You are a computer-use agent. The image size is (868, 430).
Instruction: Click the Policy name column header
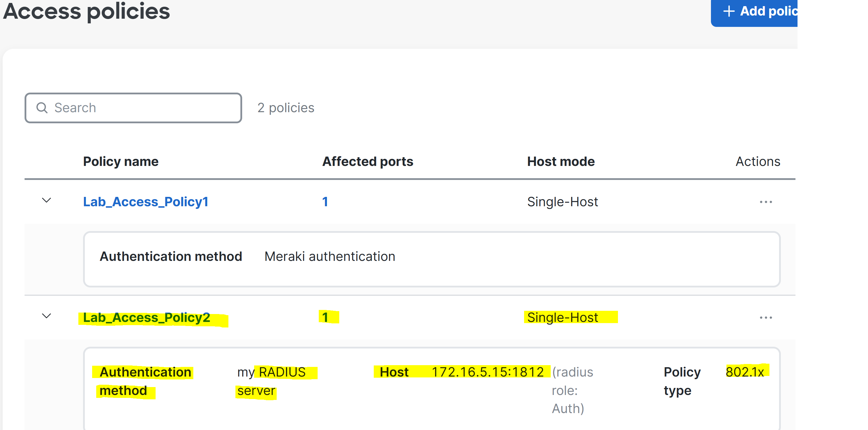120,162
